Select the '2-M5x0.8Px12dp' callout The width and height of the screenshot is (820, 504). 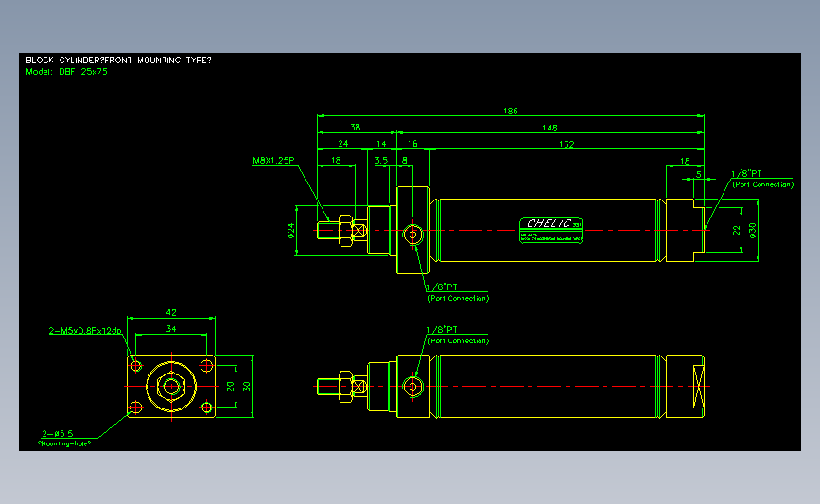pos(85,330)
